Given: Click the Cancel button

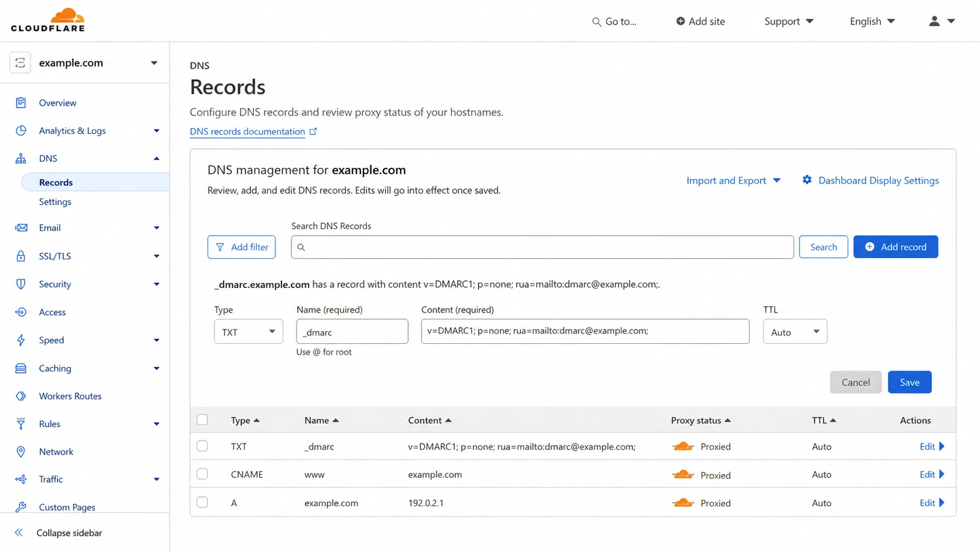Looking at the screenshot, I should click(x=856, y=382).
